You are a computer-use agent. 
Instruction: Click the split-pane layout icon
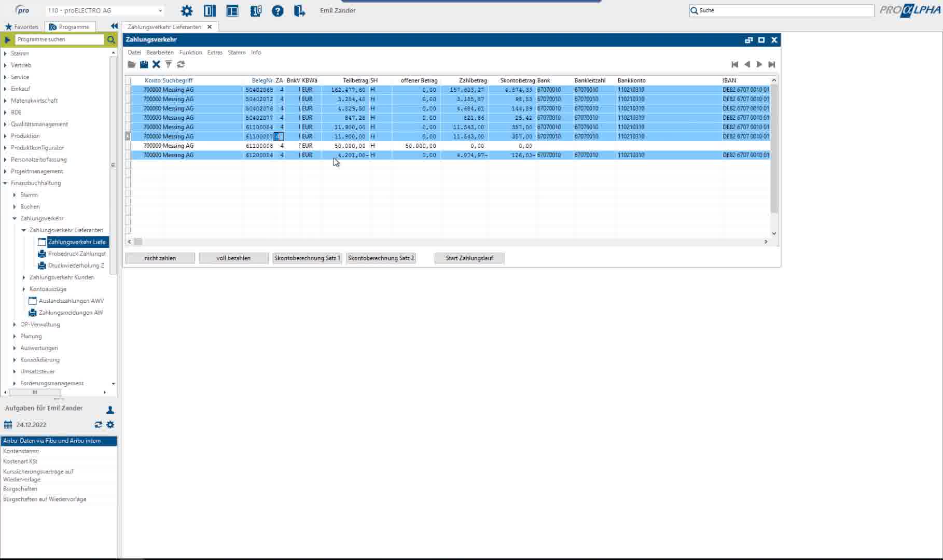pyautogui.click(x=232, y=10)
